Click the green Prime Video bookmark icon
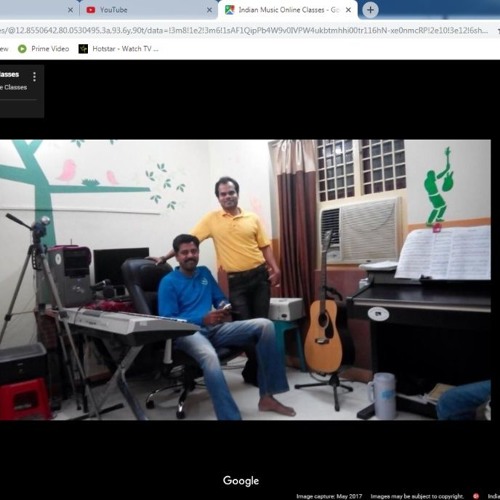This screenshot has height=500, width=500. (x=22, y=49)
